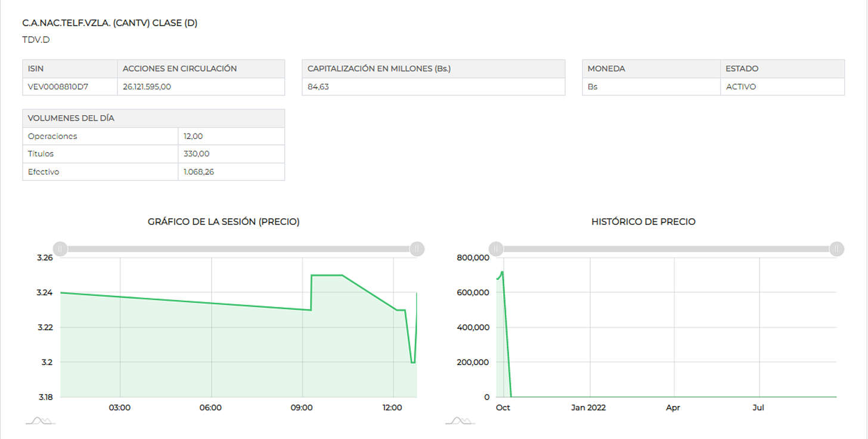Click the Operaciones row label
Viewport: 868px width, 439px height.
coord(52,136)
